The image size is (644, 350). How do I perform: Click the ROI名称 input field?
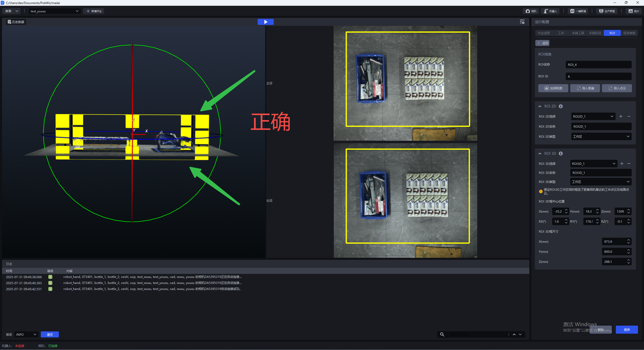coord(598,65)
